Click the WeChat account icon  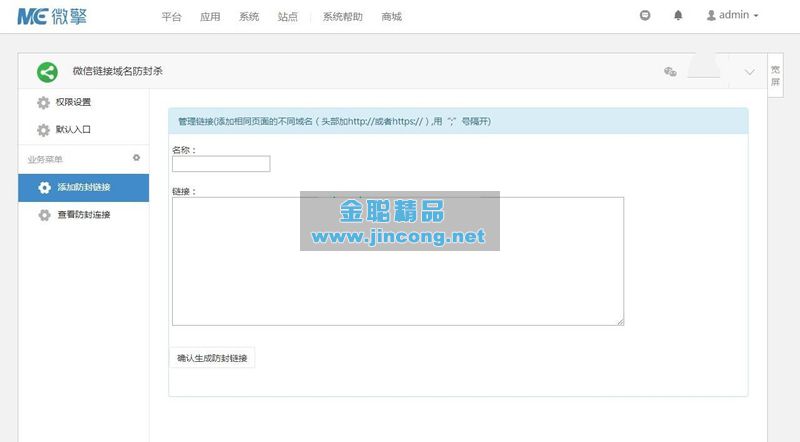pyautogui.click(x=670, y=71)
